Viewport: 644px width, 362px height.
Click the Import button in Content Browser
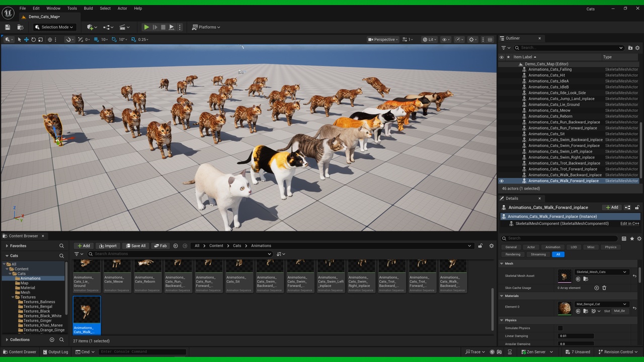click(107, 246)
